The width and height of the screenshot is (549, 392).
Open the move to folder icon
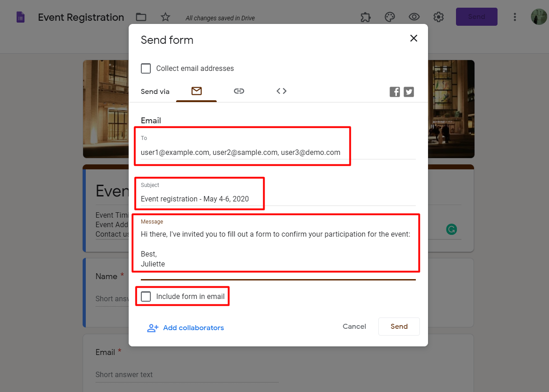tap(141, 17)
